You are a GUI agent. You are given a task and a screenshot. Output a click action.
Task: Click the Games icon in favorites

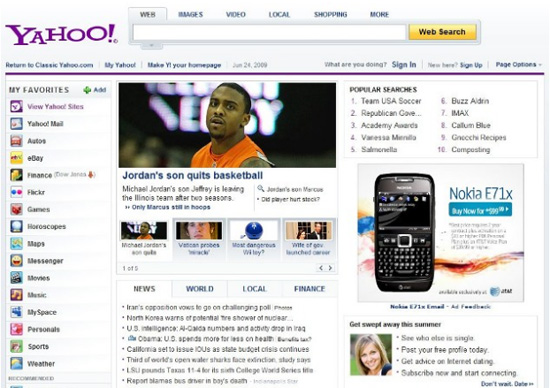point(16,209)
